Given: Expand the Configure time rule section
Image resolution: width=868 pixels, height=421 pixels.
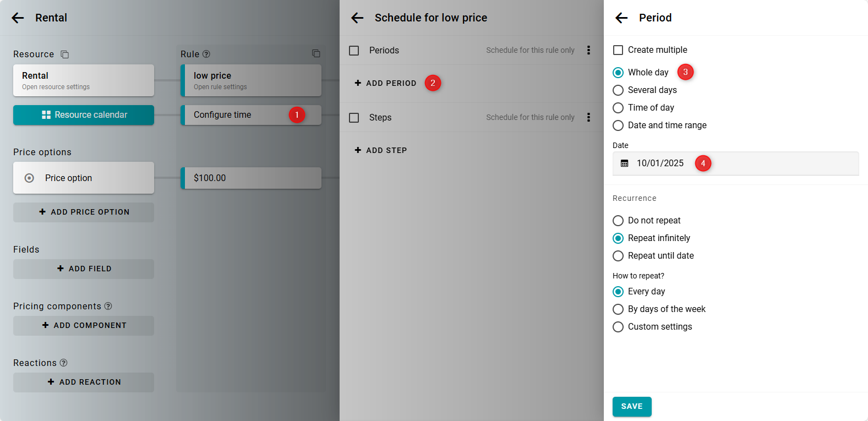Looking at the screenshot, I should pos(237,115).
